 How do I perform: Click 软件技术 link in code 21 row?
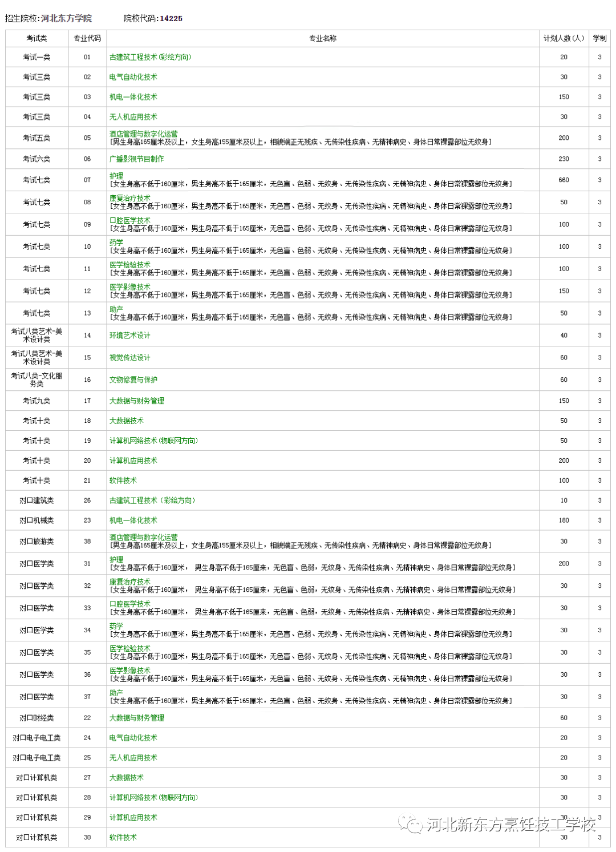coord(123,480)
